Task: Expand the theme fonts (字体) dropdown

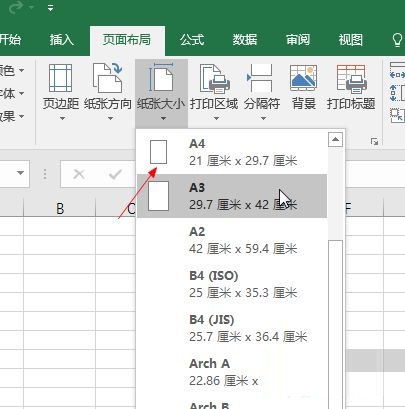Action: click(x=22, y=93)
